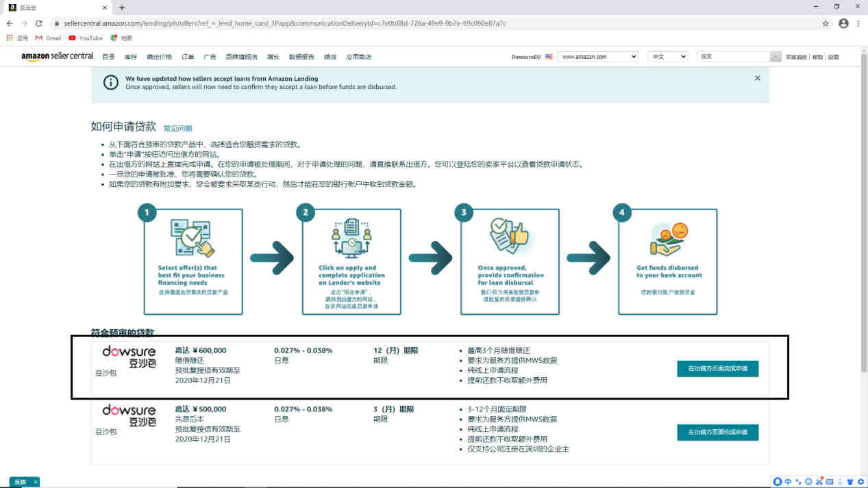This screenshot has width=868, height=488.
Task: Open the IME settings gear icon
Action: coord(860,482)
